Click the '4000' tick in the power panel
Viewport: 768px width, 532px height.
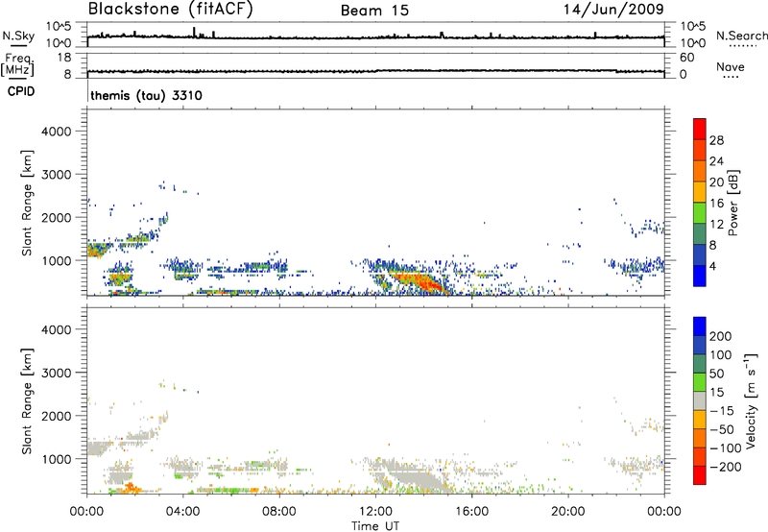point(57,132)
